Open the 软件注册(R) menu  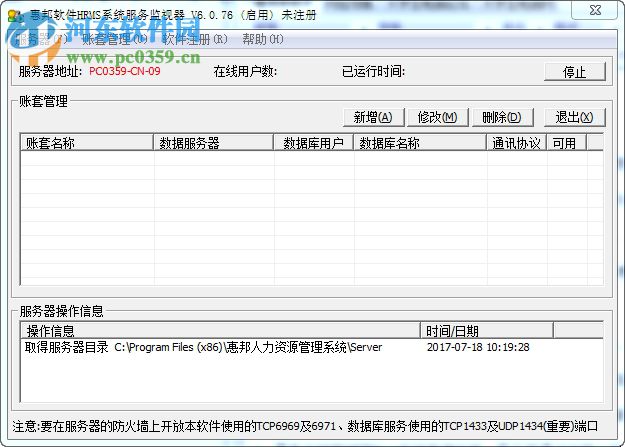[195, 39]
